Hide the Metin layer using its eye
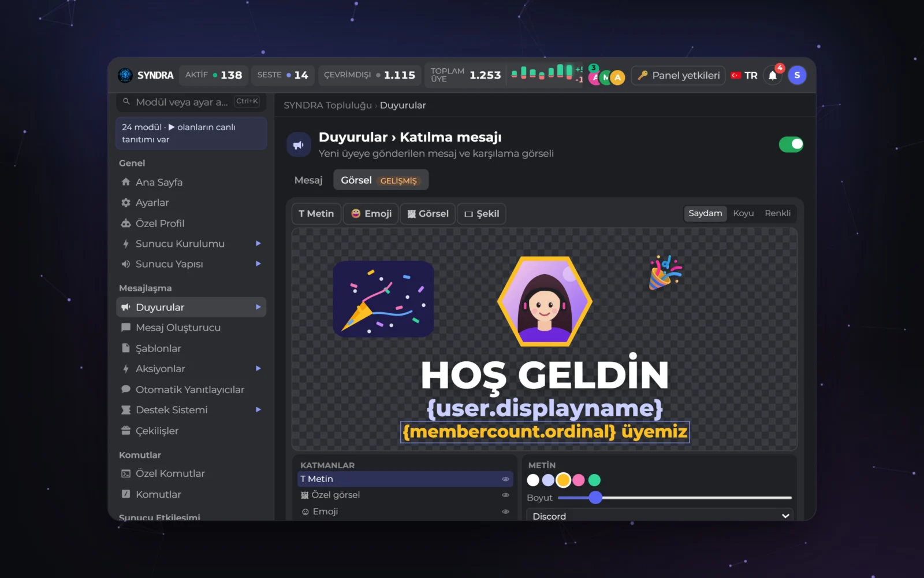Viewport: 924px width, 578px height. (x=505, y=479)
